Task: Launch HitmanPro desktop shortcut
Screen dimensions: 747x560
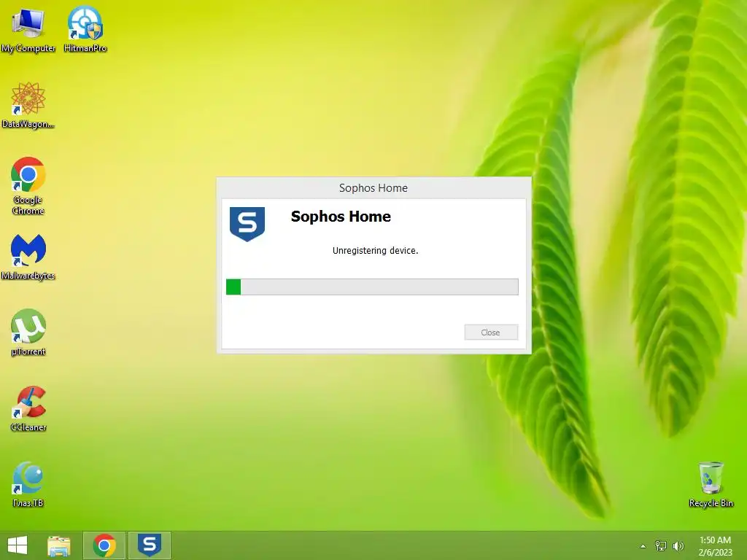Action: (x=85, y=28)
